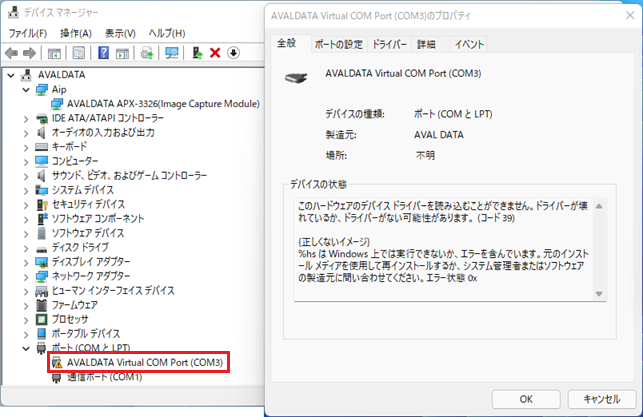
Task: Click the show/hide console tree toolbar icon
Action: pyautogui.click(x=54, y=53)
